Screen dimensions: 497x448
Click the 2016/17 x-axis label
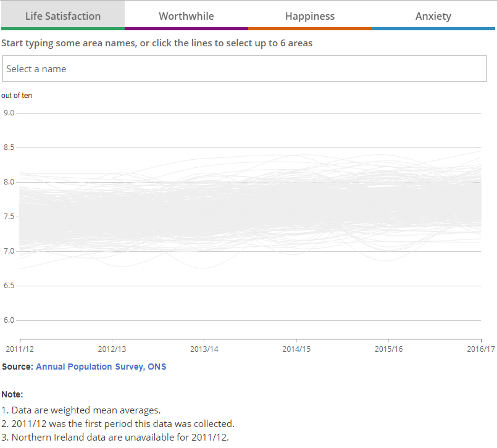coord(480,349)
